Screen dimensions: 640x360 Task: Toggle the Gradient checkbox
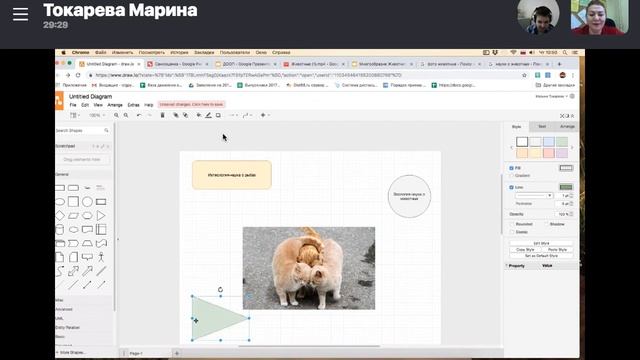511,176
